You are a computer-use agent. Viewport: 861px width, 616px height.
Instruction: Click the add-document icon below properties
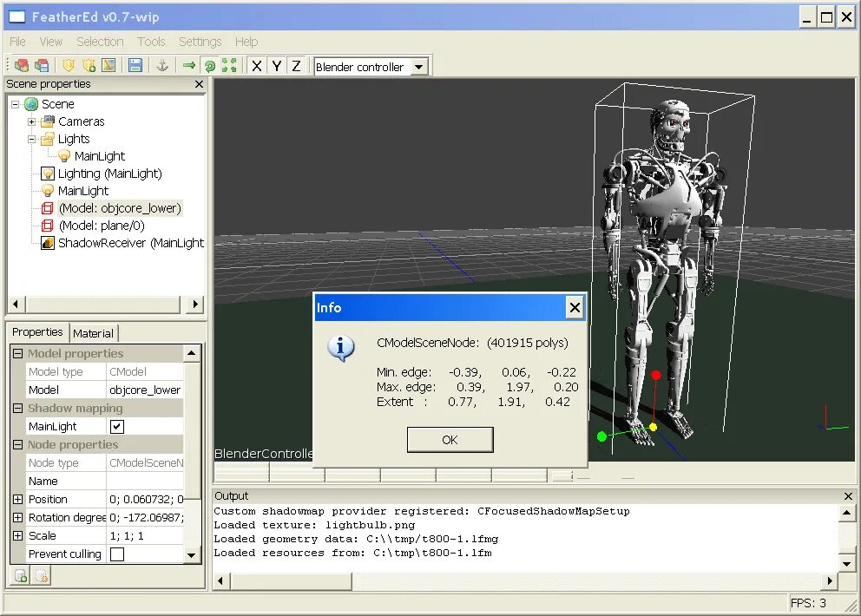(21, 576)
